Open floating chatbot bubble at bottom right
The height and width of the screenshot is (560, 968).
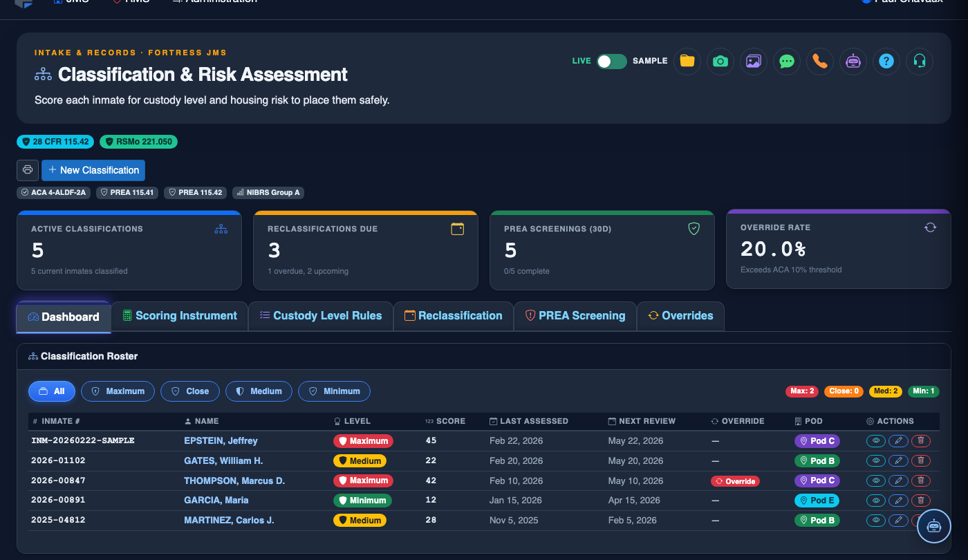click(x=934, y=526)
